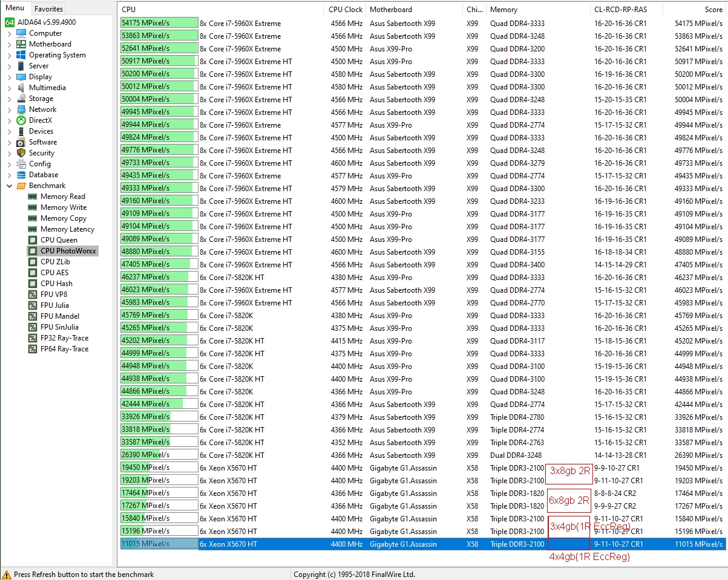Expand the Network tree node

tap(10, 109)
